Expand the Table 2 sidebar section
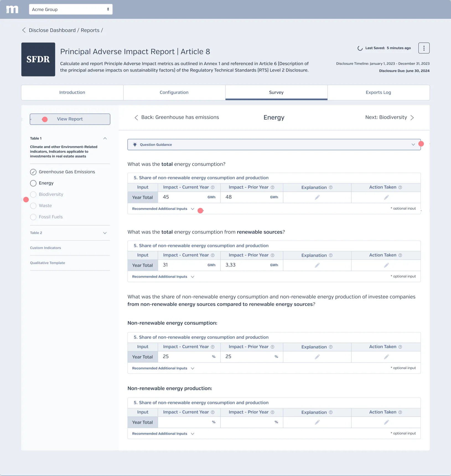The height and width of the screenshot is (476, 451). [105, 233]
